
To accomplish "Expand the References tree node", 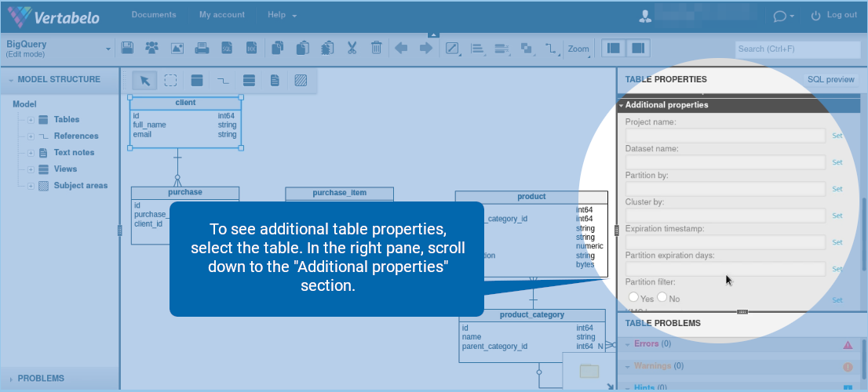I will [31, 136].
